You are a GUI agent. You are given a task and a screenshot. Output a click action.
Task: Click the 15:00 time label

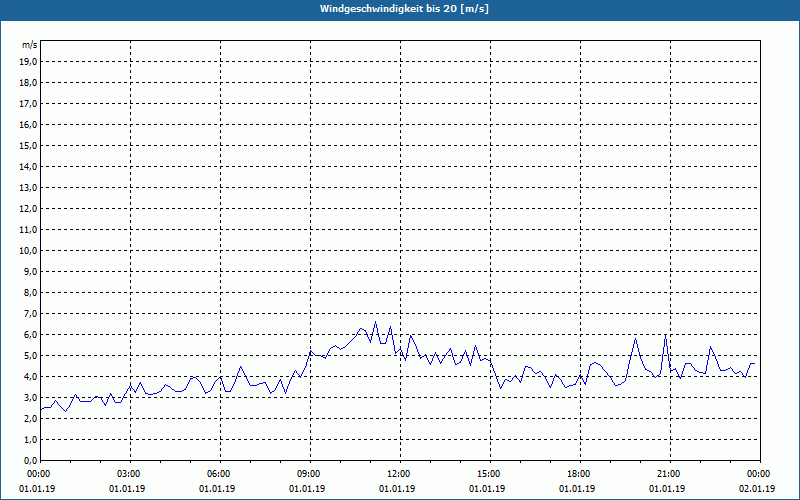tap(490, 474)
